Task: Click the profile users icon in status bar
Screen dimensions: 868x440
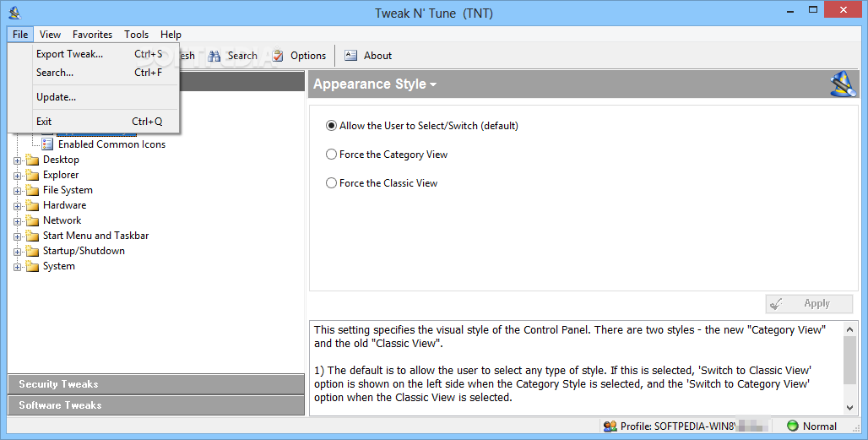Action: (610, 426)
